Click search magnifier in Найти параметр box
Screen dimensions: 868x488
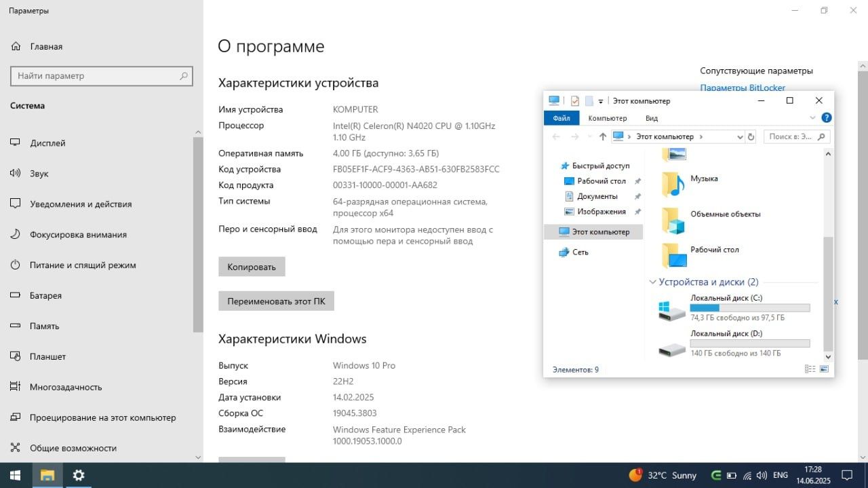pyautogui.click(x=183, y=76)
